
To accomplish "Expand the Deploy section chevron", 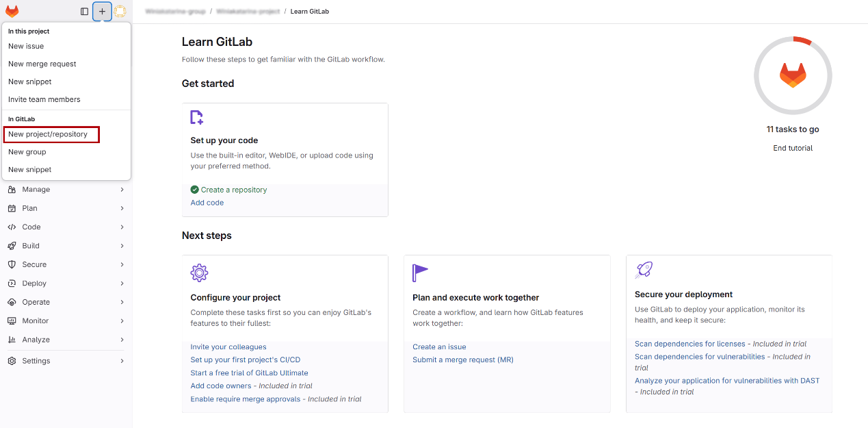I will (122, 284).
